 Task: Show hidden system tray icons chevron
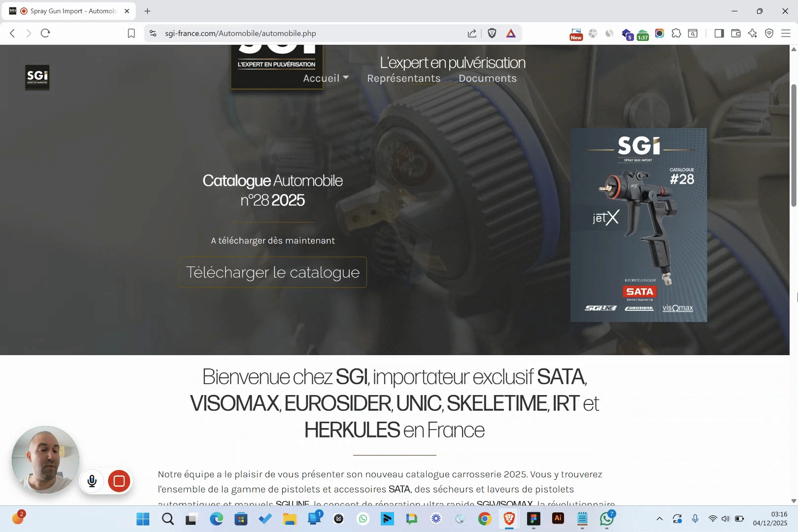coord(660,518)
